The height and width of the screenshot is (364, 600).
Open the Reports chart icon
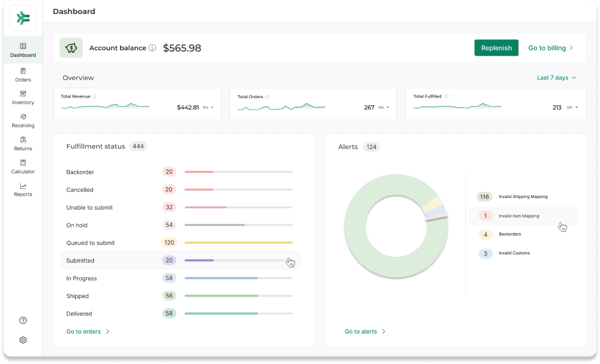(23, 186)
